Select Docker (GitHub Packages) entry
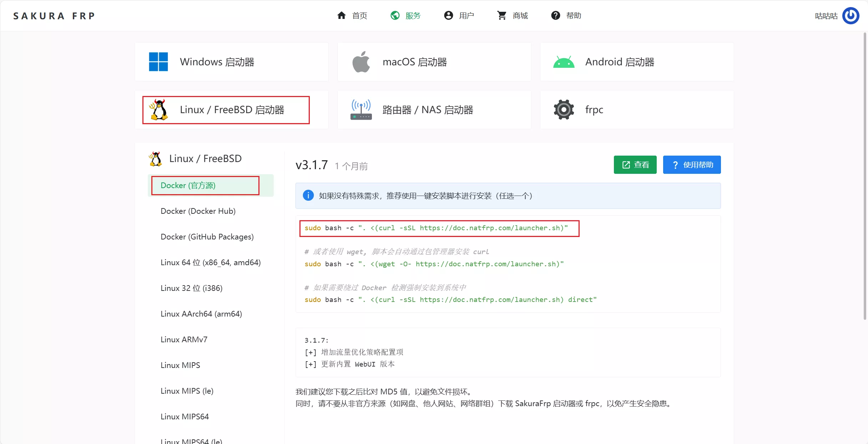This screenshot has width=868, height=444. coord(207,237)
